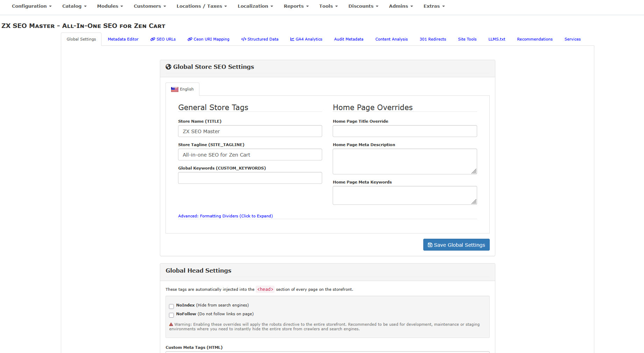Click the link icon on SEO URLs tab
This screenshot has height=353, width=644.
tap(153, 39)
